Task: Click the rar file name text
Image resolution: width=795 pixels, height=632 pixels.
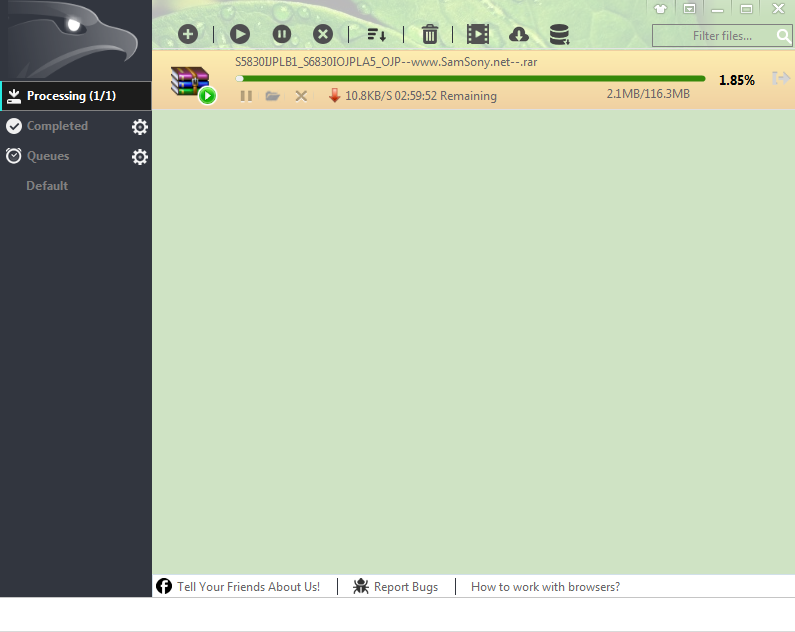Action: pos(386,62)
